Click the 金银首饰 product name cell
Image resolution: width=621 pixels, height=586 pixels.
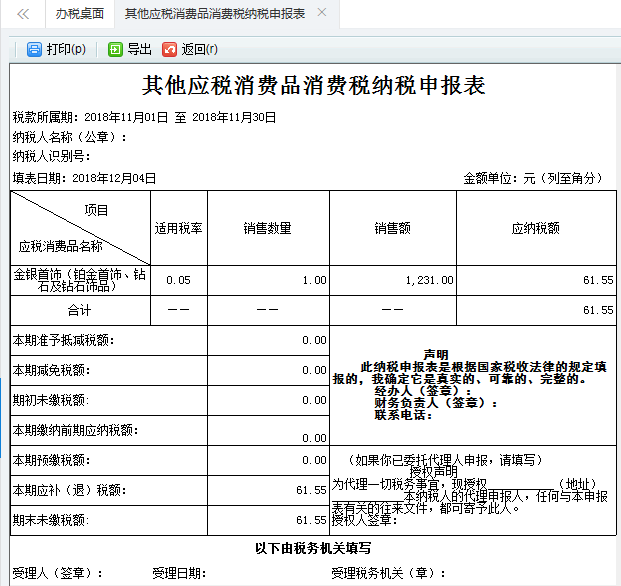coord(80,280)
